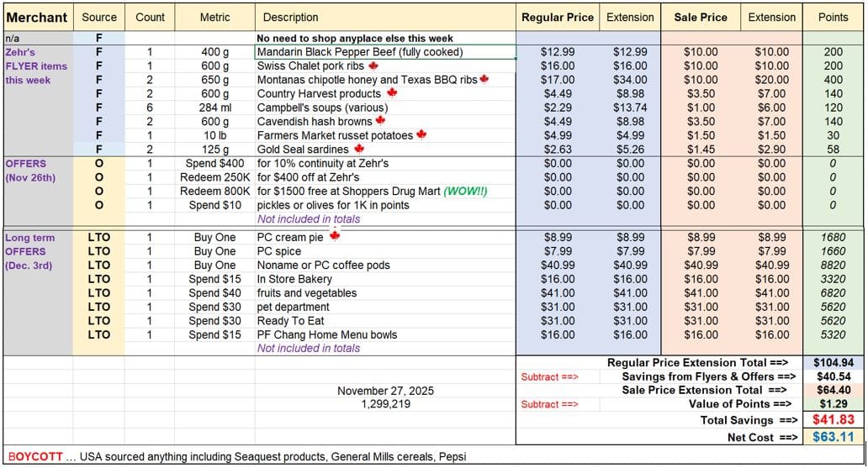Click the maple leaf next to Country Harvest products
This screenshot has height=468, width=868.
coord(391,93)
